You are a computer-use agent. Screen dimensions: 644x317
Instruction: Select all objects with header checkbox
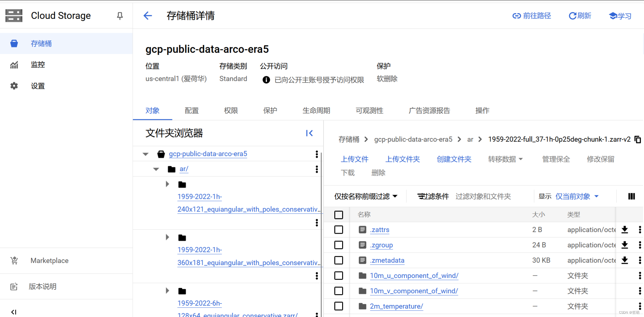[x=339, y=215]
